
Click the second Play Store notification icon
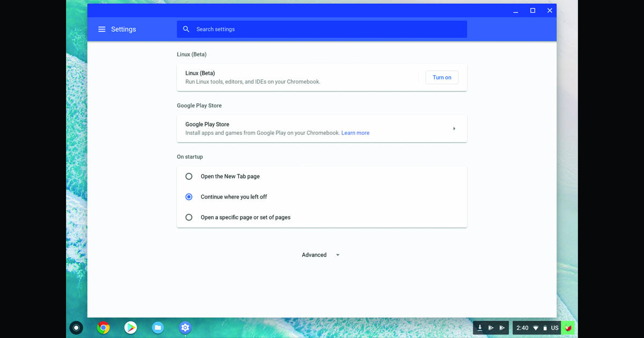(x=502, y=328)
